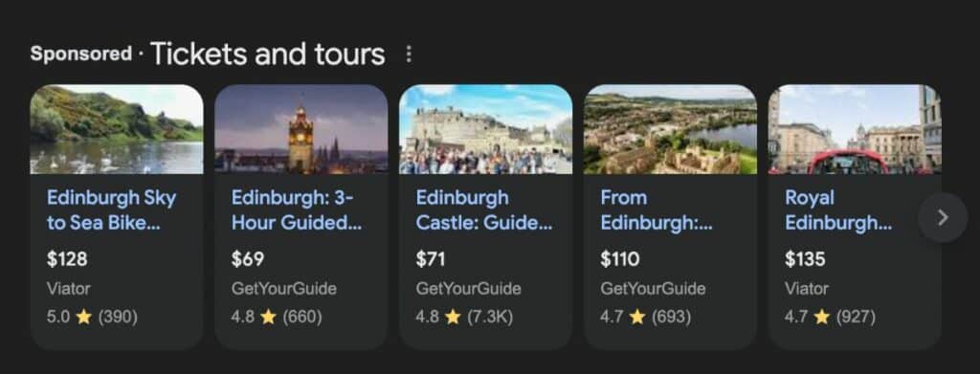
Task: Click the 4.8 star rating with 660 reviews
Action: [277, 318]
